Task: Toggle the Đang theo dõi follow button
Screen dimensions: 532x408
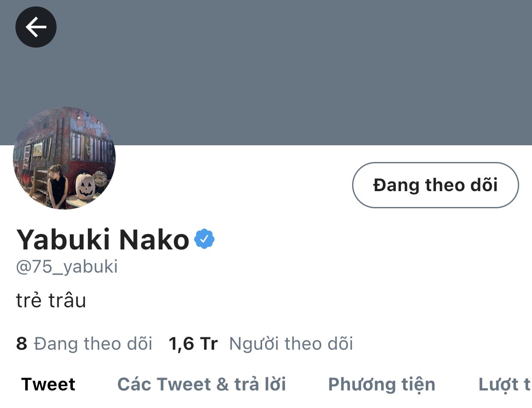Action: point(435,185)
